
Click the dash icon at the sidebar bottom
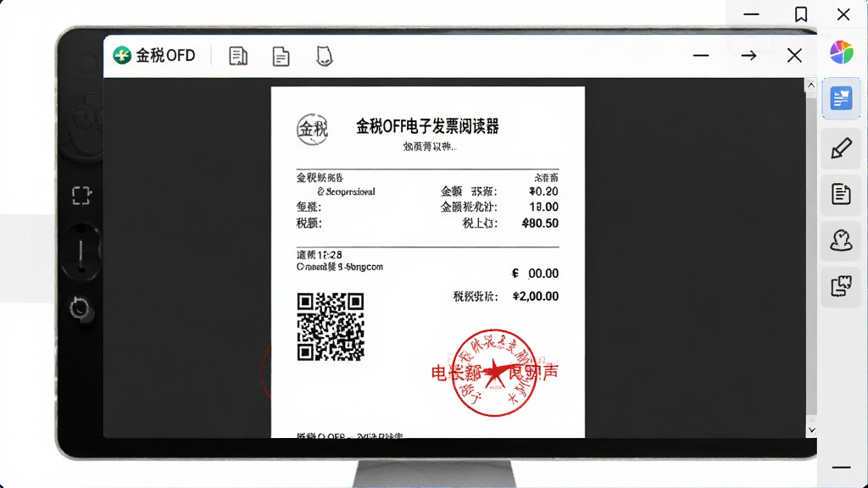click(841, 468)
